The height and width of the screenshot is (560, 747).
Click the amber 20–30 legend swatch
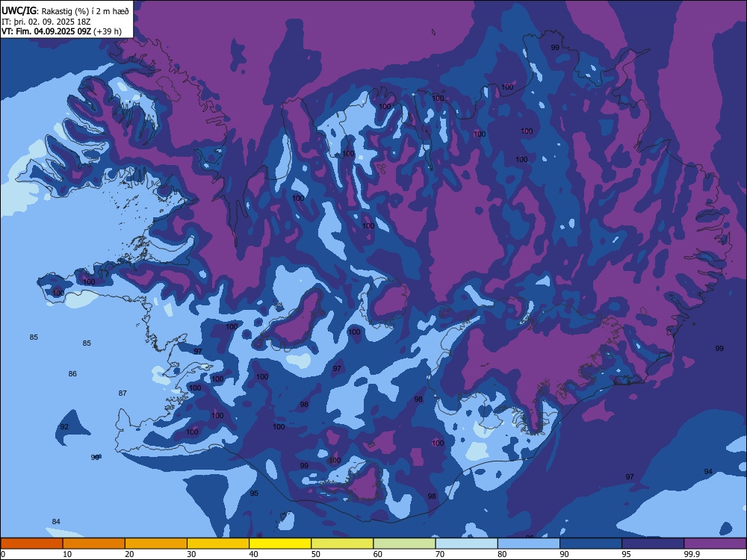pyautogui.click(x=156, y=544)
